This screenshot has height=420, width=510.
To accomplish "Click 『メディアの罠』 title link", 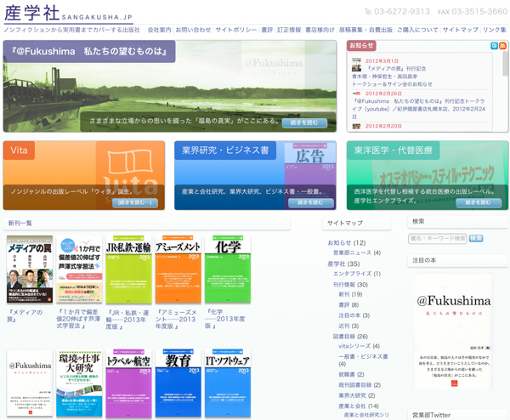I will pos(25,315).
